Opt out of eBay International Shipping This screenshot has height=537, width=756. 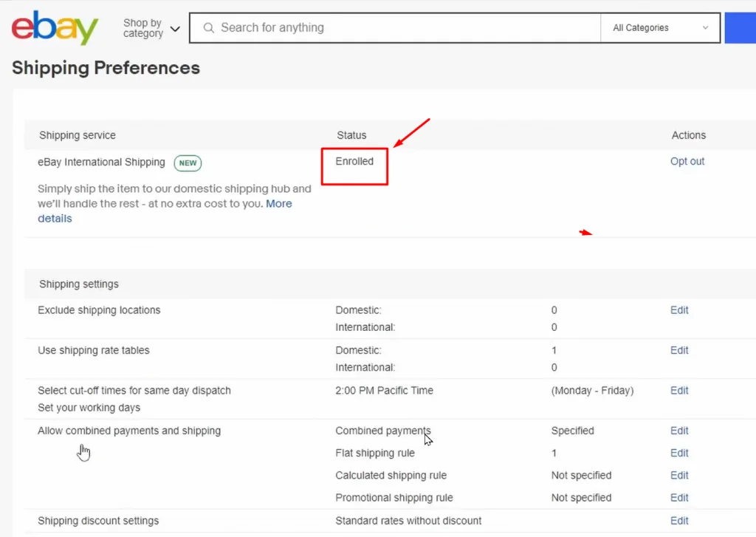point(687,161)
